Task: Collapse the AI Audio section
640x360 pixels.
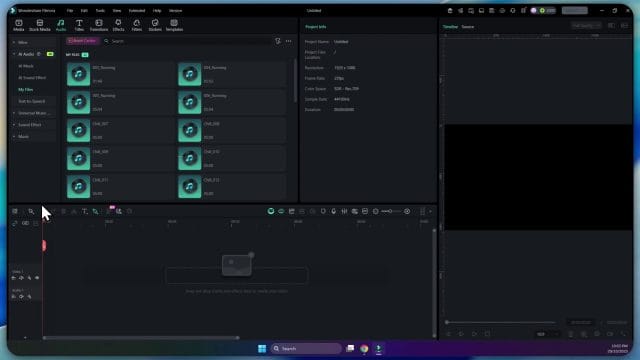Action: coord(14,54)
